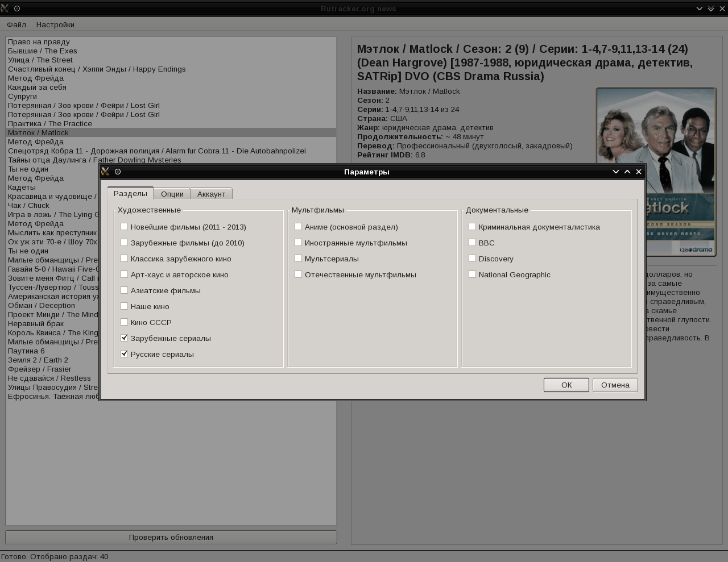The width and height of the screenshot is (728, 562).
Task: Confirm the dialog with OK
Action: click(x=566, y=385)
